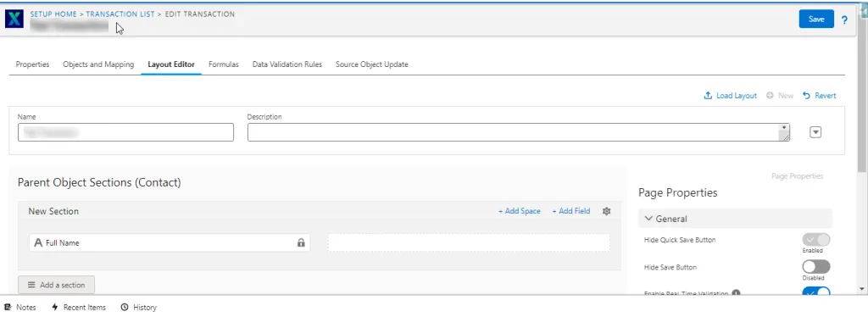The image size is (868, 317).
Task: Click the layout Name input field
Action: 125,132
